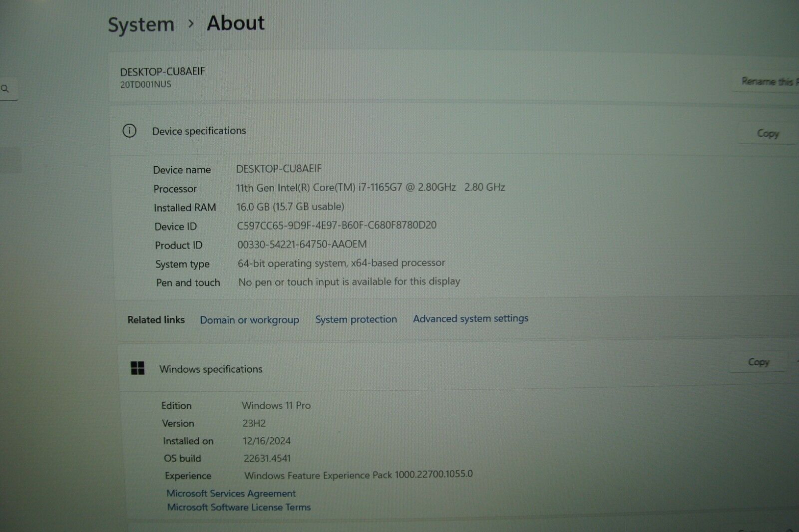
Task: Click the Processor label
Action: 175,189
